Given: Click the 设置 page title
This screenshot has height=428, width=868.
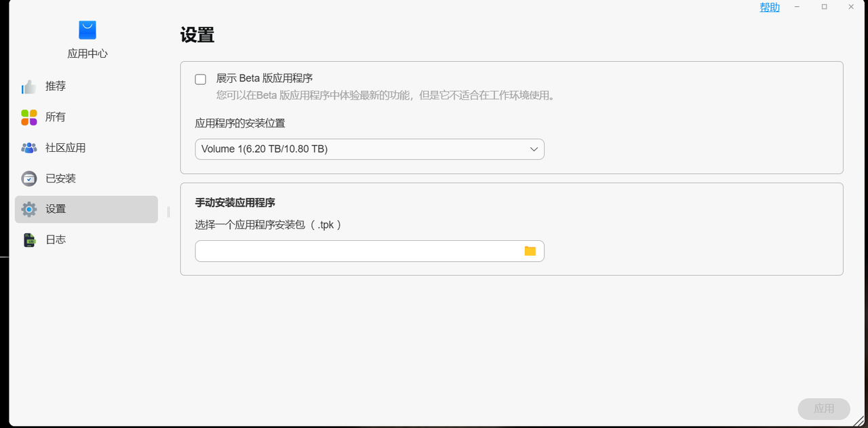Looking at the screenshot, I should [197, 35].
